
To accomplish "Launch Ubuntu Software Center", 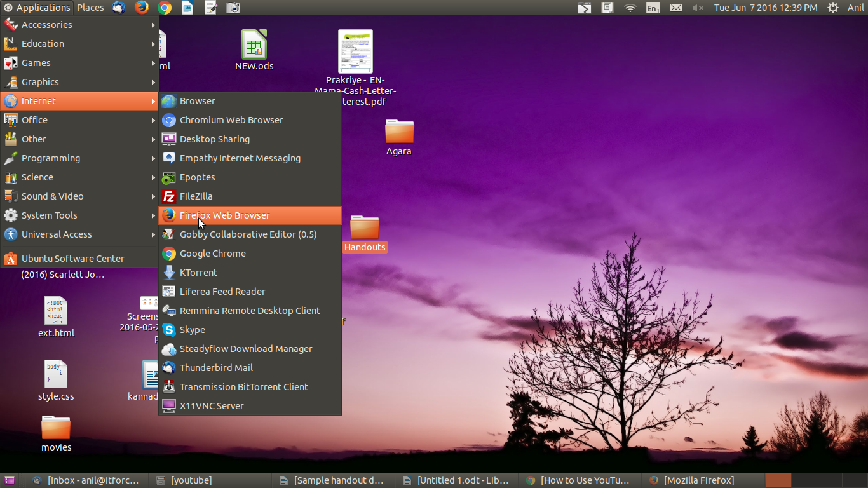I will pos(79,259).
